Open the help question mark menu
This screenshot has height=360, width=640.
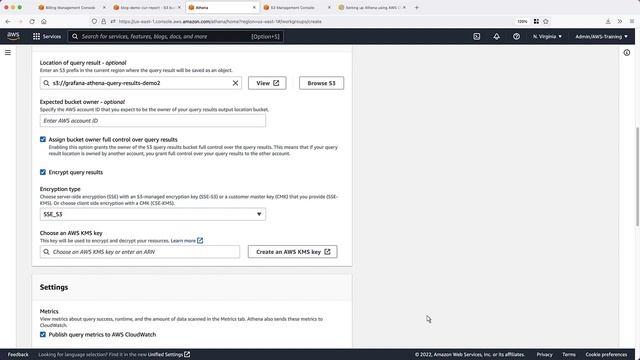coord(516,36)
